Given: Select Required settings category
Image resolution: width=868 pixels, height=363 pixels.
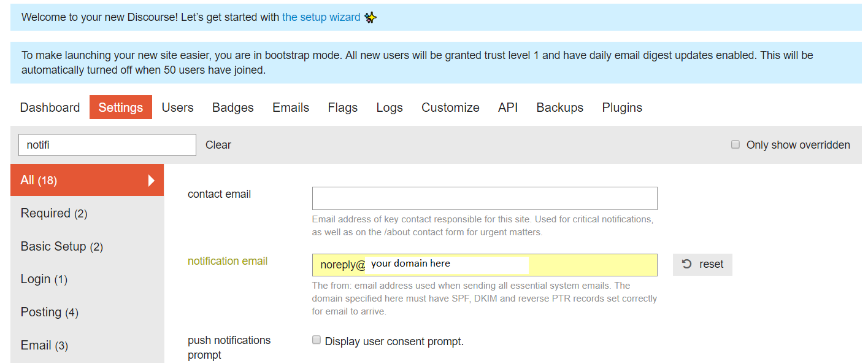Looking at the screenshot, I should pyautogui.click(x=87, y=213).
